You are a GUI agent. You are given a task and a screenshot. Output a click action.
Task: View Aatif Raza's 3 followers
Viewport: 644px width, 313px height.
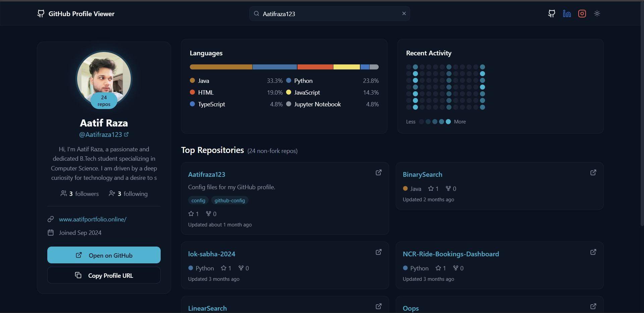pos(79,194)
